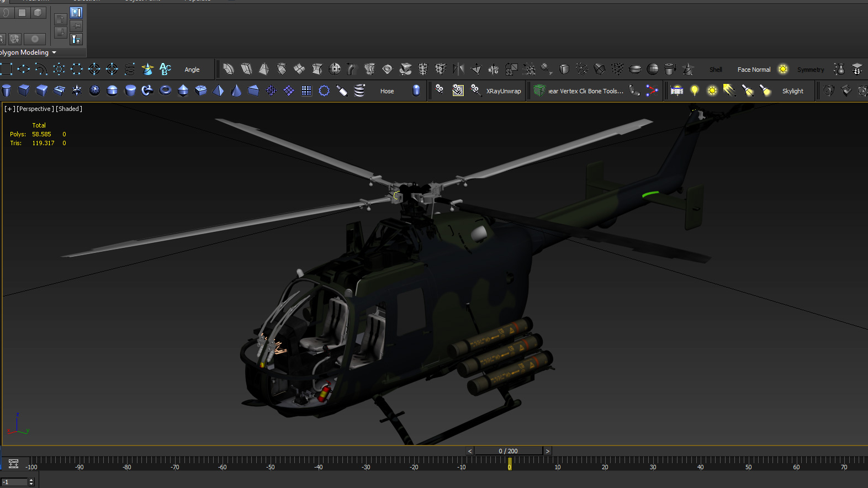Go to previous frame arrow
This screenshot has width=868, height=488.
pos(470,451)
